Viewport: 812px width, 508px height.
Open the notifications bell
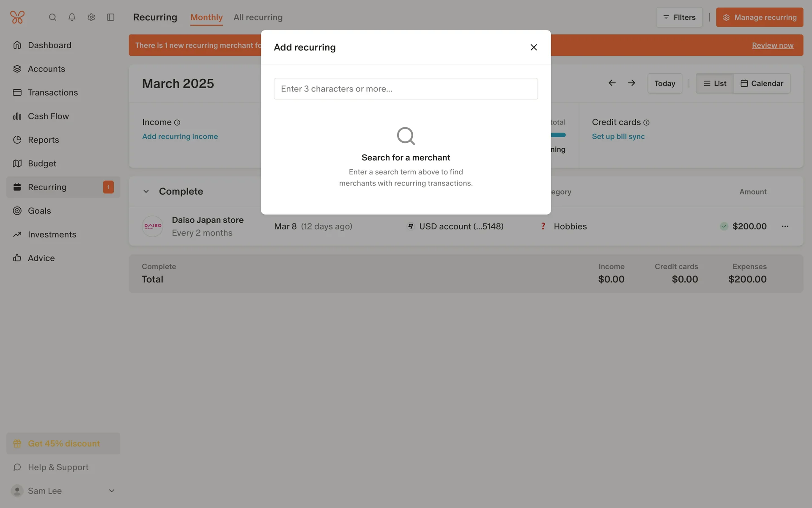(72, 17)
